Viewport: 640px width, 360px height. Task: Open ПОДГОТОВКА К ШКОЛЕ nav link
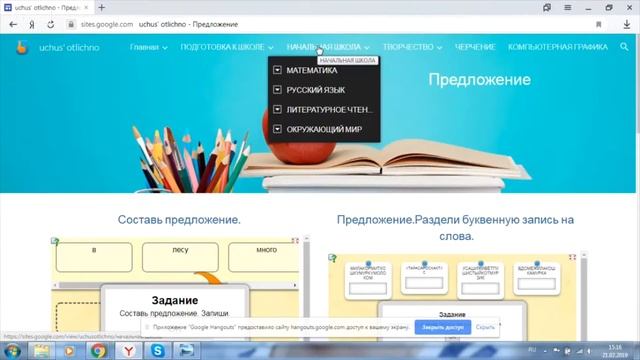coord(222,47)
